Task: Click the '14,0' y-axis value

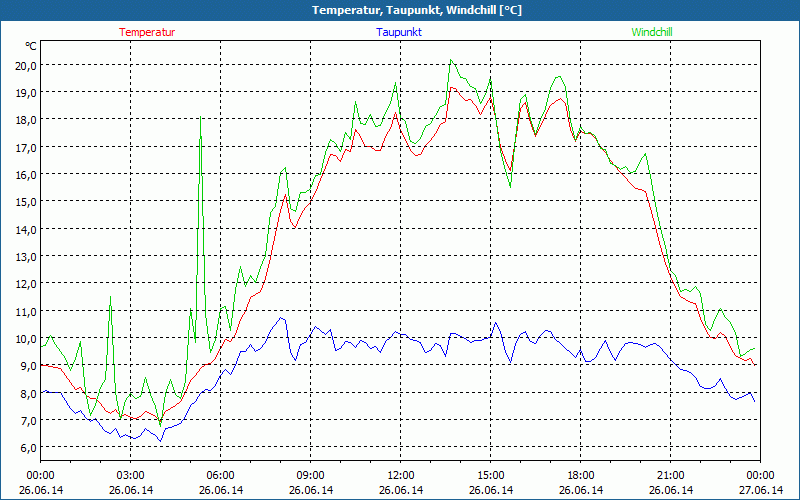Action: click(x=26, y=229)
